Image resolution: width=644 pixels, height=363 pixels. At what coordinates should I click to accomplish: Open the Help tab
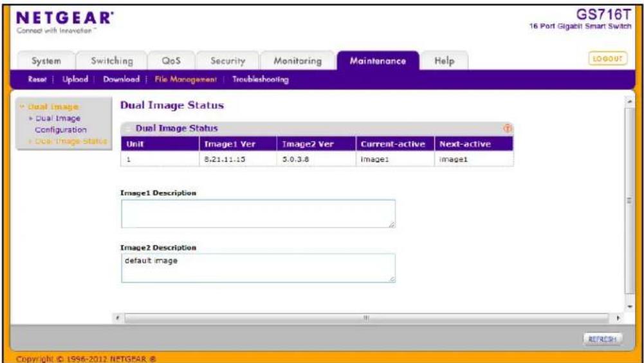445,61
